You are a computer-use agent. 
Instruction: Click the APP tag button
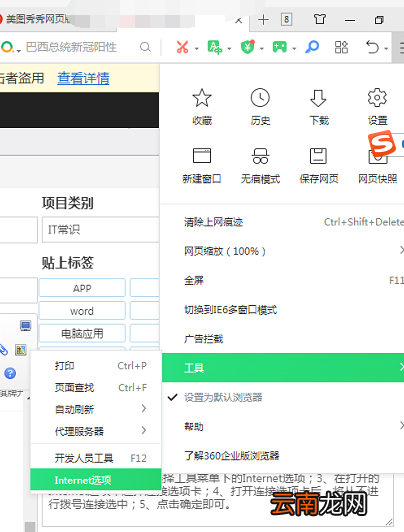pyautogui.click(x=82, y=288)
